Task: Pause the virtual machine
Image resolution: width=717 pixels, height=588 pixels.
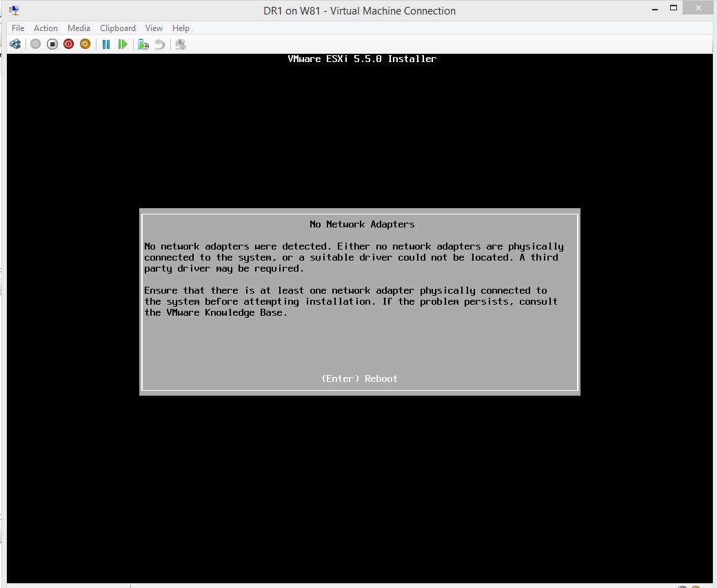Action: 105,43
